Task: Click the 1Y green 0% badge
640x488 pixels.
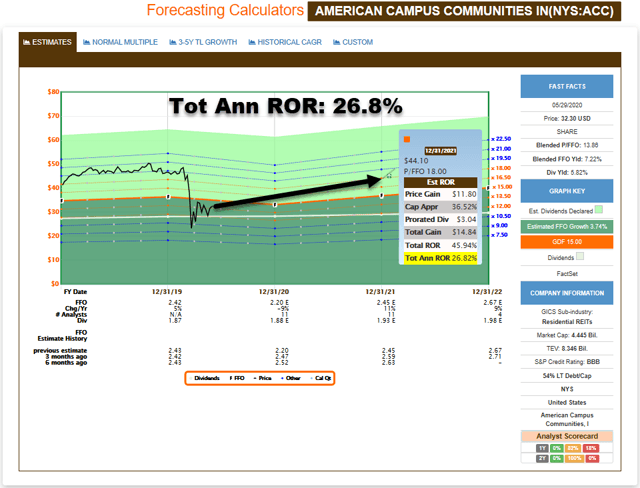Action: click(556, 448)
